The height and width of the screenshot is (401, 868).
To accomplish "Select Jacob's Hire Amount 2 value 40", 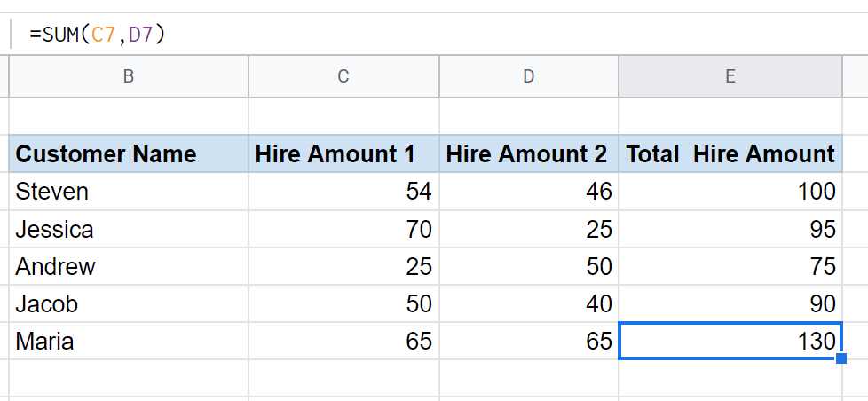I will point(529,303).
